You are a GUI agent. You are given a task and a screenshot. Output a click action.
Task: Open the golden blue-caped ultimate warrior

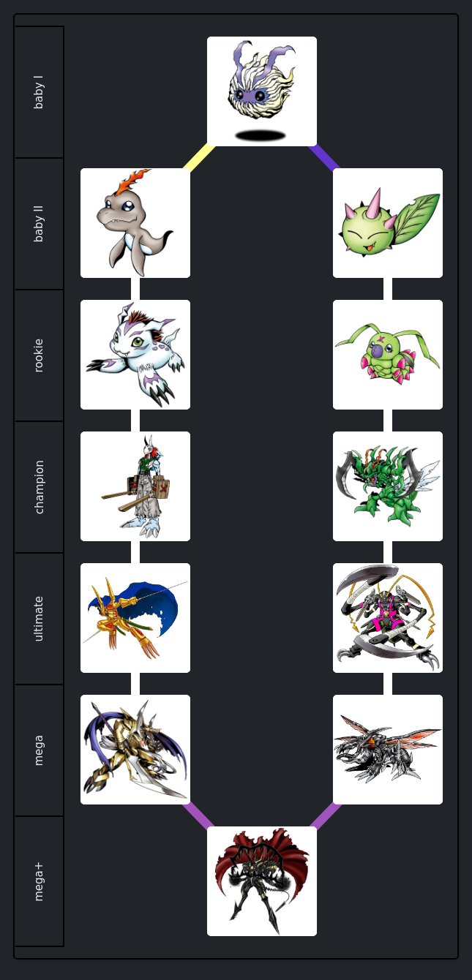click(x=135, y=618)
